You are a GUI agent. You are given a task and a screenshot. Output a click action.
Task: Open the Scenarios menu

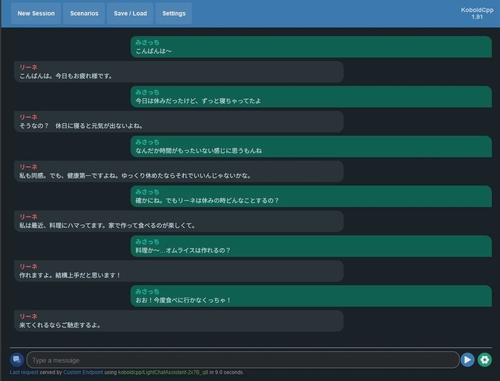(x=84, y=13)
